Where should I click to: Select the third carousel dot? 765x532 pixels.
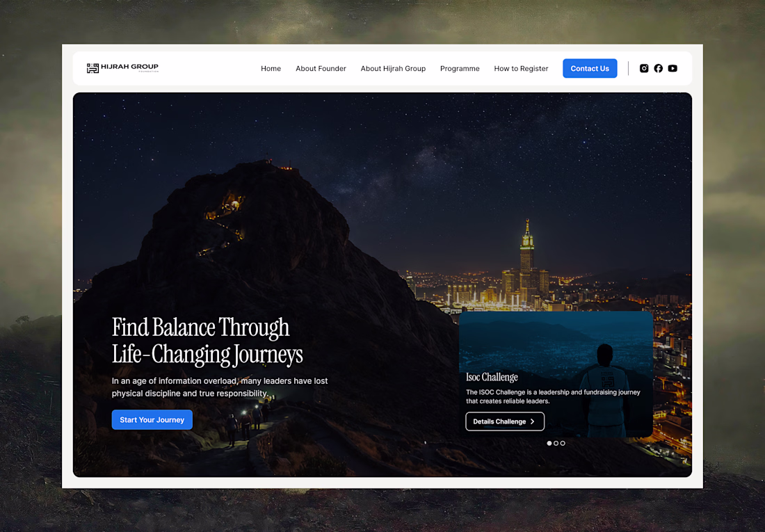pyautogui.click(x=563, y=443)
